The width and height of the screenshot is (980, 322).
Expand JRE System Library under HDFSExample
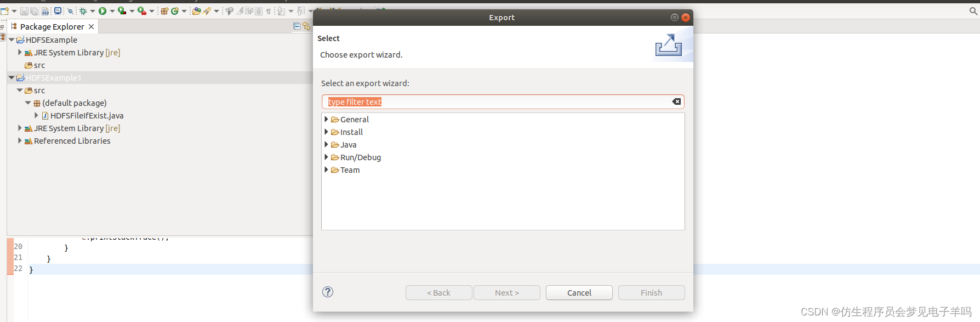[x=20, y=52]
